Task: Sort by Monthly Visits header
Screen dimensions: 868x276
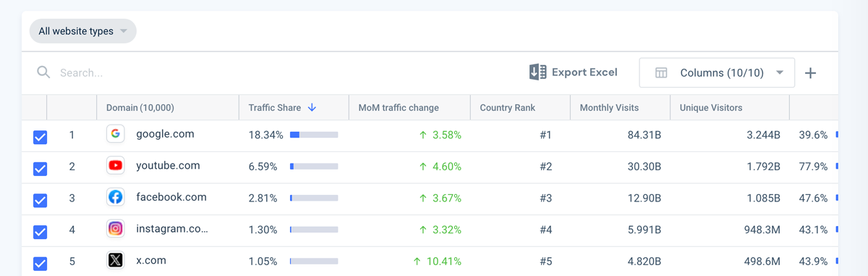Action: click(609, 108)
